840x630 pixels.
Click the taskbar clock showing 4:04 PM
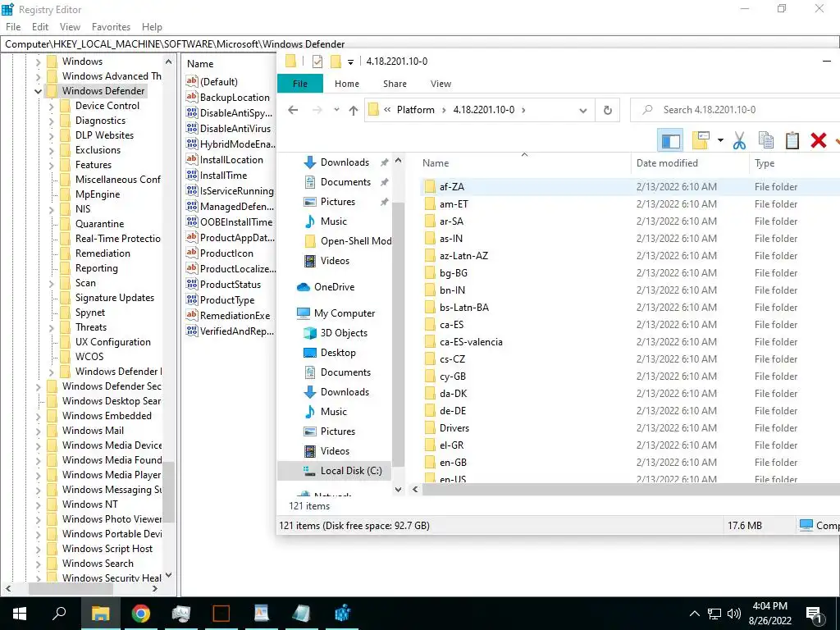pos(769,614)
